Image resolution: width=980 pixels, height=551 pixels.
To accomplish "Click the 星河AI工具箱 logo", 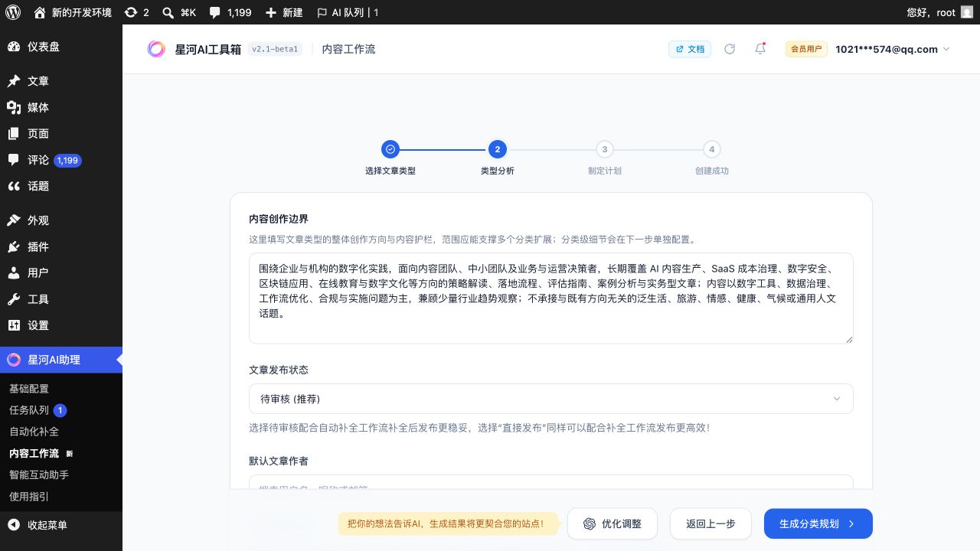I will (156, 49).
